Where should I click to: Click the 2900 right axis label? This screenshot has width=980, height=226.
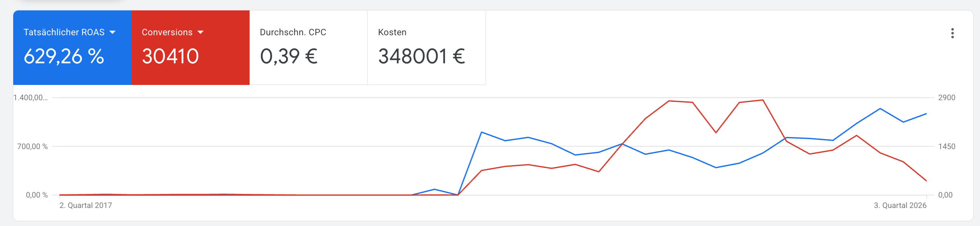click(947, 98)
